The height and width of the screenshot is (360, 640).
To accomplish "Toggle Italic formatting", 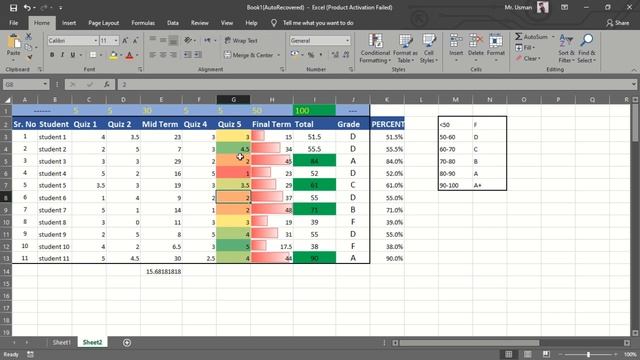I will coord(62,55).
